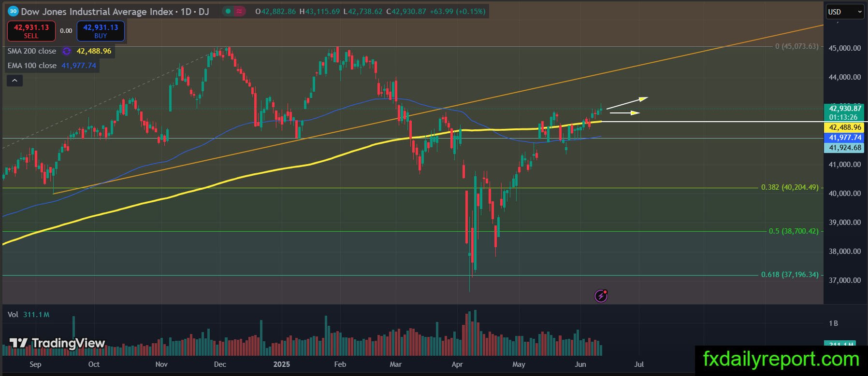Screen dimensions: 868x376
Task: Select the EMA 100 close legend label
Action: coord(32,66)
